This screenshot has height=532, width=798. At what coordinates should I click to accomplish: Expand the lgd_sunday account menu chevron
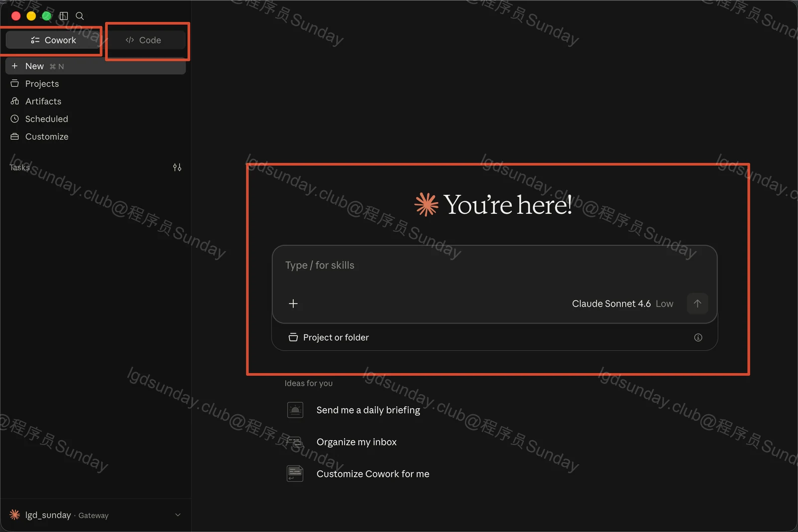pos(178,515)
